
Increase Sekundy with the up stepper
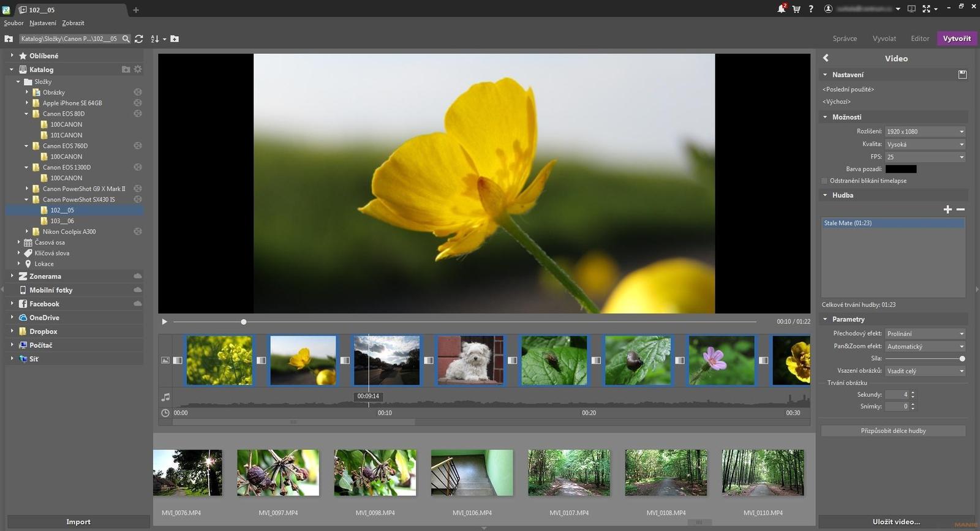(913, 393)
